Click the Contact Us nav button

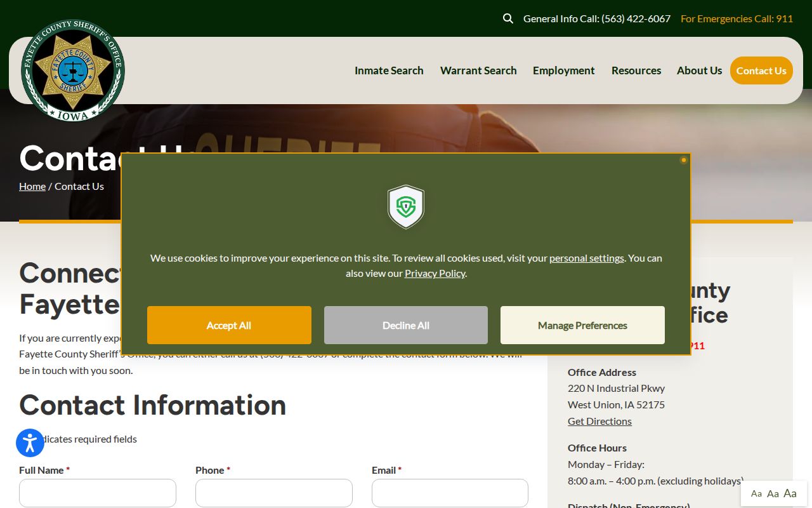761,70
